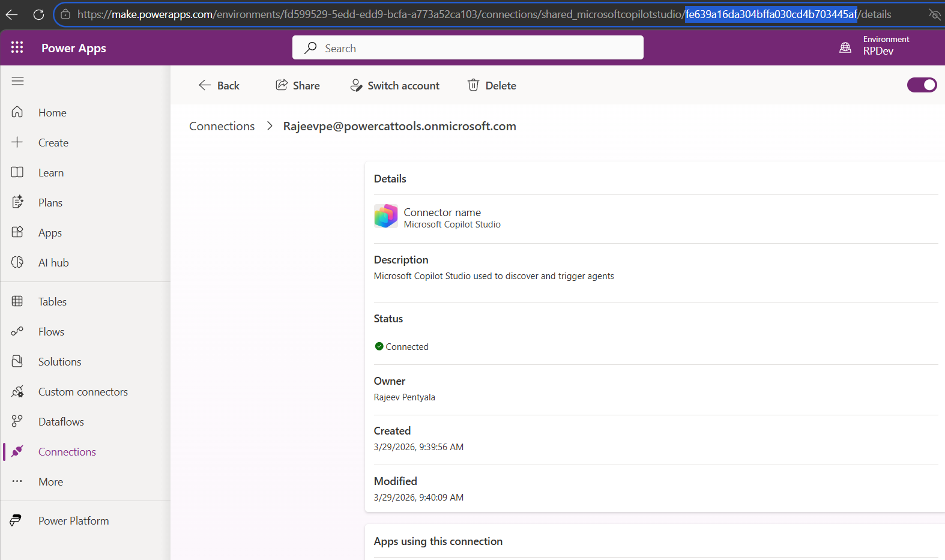This screenshot has height=560, width=945.
Task: Open Solutions in the left navigation
Action: (59, 362)
